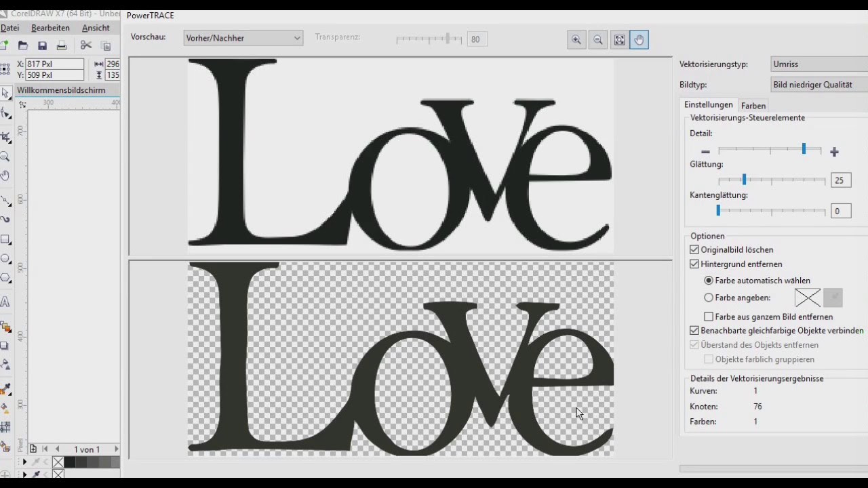Select the pan hand tool in PowerTRACE

(x=639, y=40)
